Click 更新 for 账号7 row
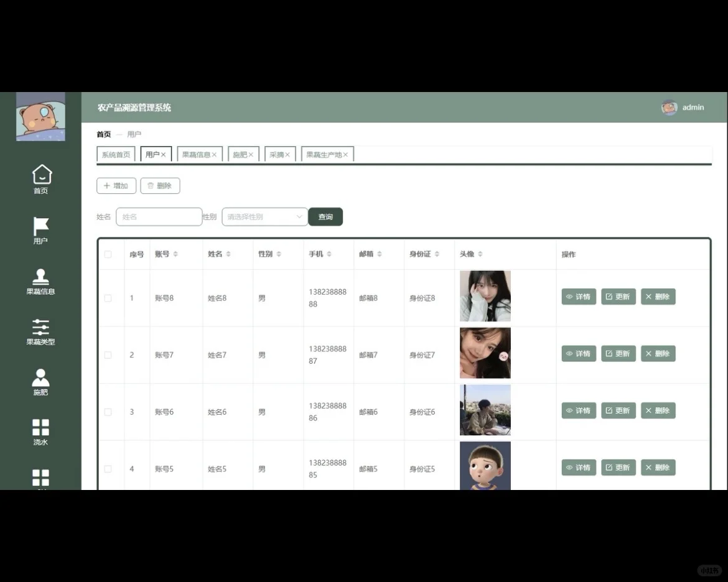This screenshot has height=582, width=728. point(618,354)
